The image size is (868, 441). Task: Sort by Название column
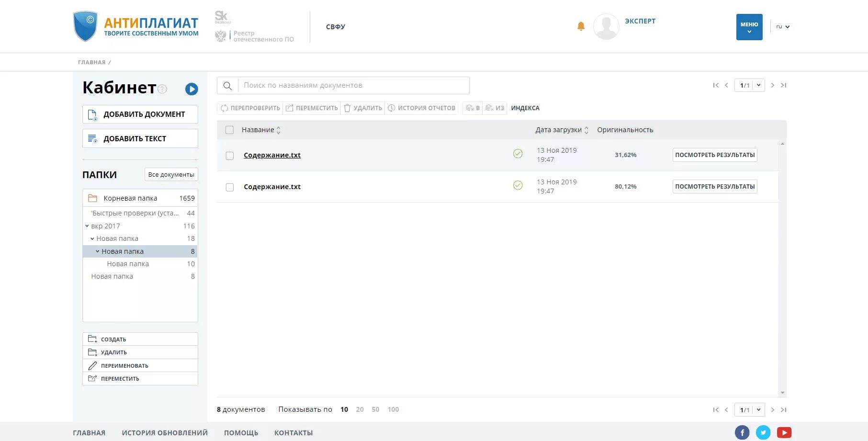click(261, 130)
